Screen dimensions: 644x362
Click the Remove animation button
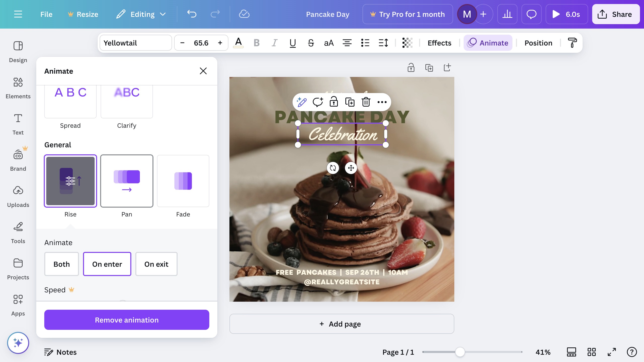coord(127,320)
